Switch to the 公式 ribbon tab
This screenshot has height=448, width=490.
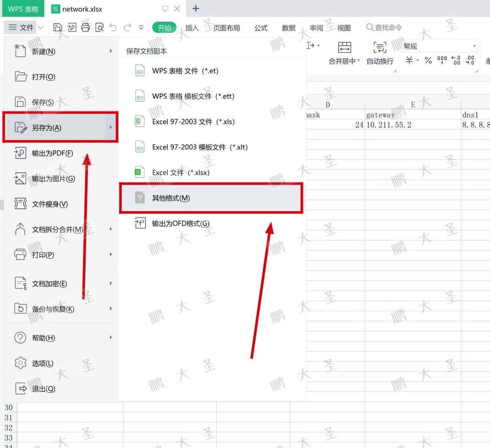tap(261, 28)
